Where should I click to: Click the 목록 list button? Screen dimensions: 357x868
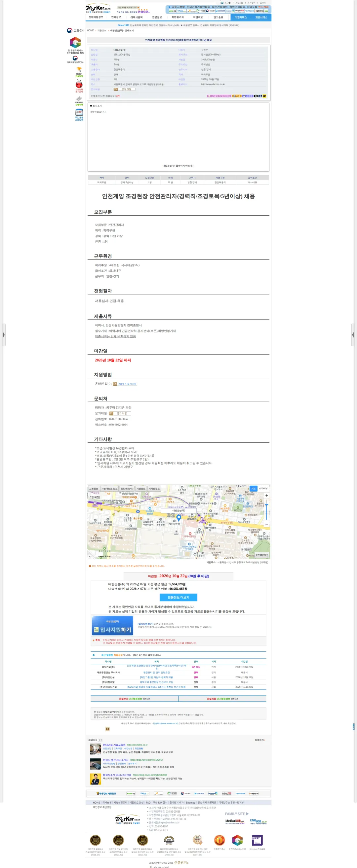[107, 729]
